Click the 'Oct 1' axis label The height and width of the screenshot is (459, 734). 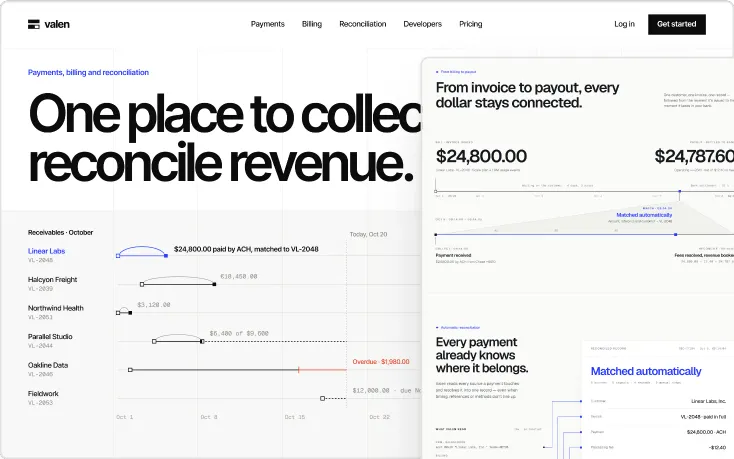click(125, 417)
